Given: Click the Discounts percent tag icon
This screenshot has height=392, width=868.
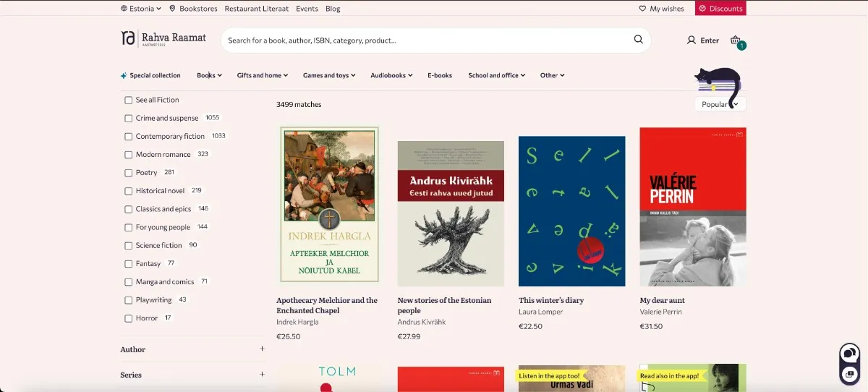Looking at the screenshot, I should click(x=702, y=9).
